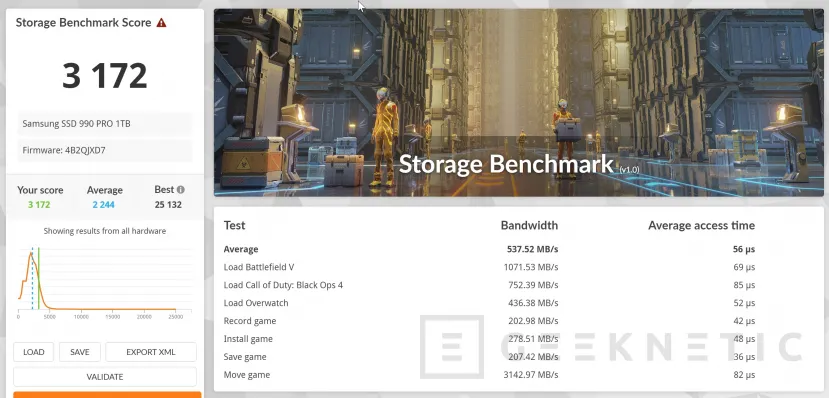Click the VALIDATE button
The height and width of the screenshot is (398, 829).
point(105,377)
